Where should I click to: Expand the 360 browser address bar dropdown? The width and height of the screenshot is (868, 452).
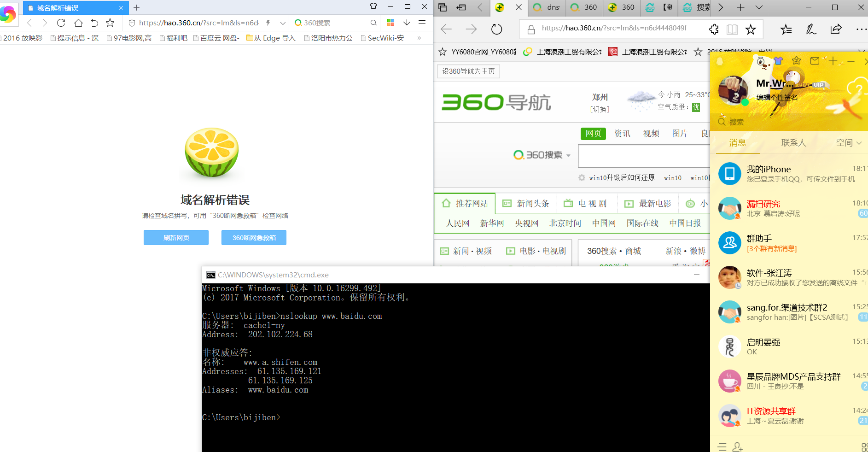pyautogui.click(x=283, y=23)
